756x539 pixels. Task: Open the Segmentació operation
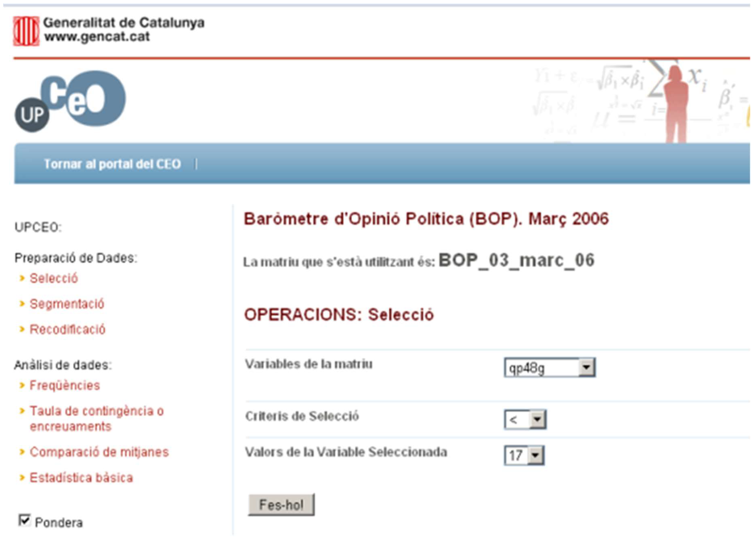tap(67, 304)
